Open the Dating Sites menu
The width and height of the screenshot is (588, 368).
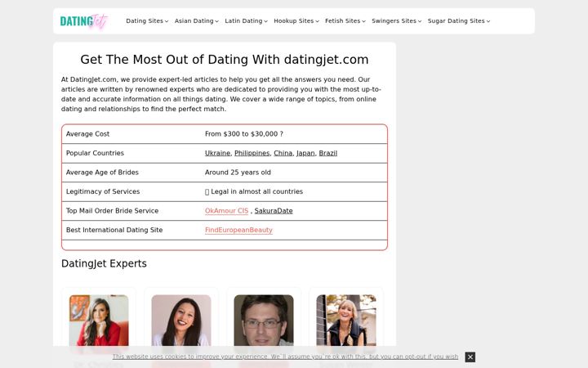pyautogui.click(x=147, y=21)
